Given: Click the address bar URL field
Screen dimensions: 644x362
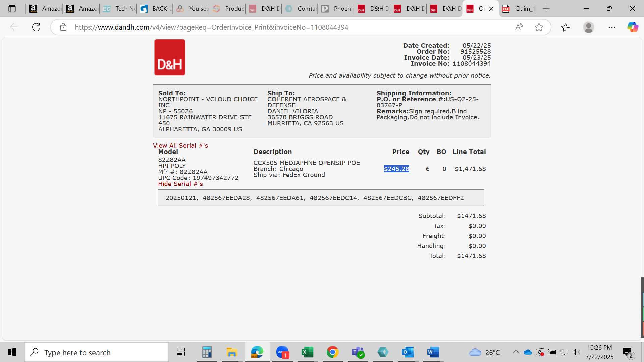Looking at the screenshot, I should click(212, 27).
